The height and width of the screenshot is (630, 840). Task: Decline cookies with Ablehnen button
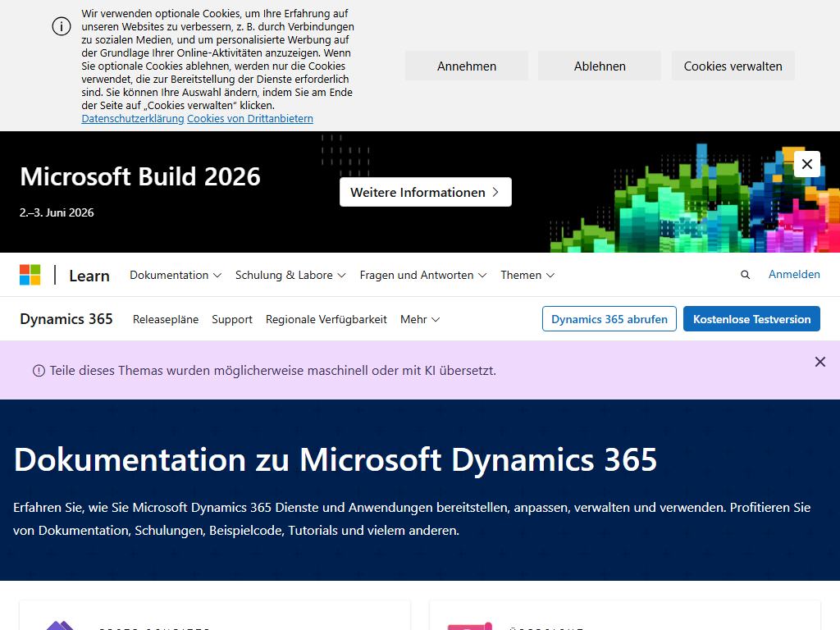point(600,66)
